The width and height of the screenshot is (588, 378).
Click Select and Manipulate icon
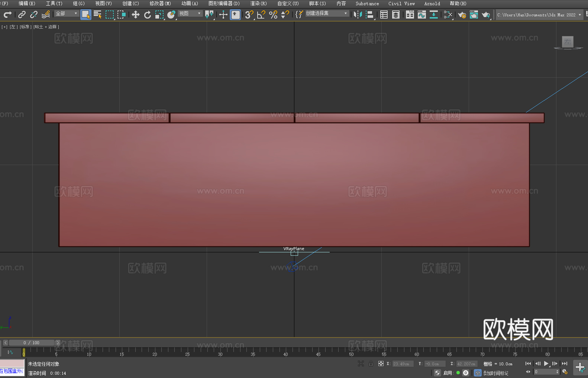pos(223,14)
